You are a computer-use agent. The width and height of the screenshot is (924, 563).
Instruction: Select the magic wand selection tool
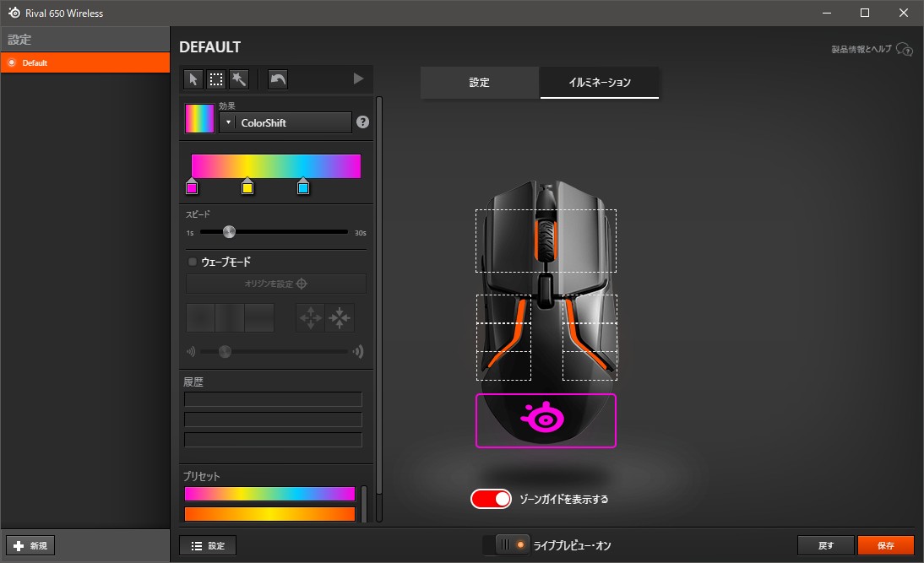point(239,78)
